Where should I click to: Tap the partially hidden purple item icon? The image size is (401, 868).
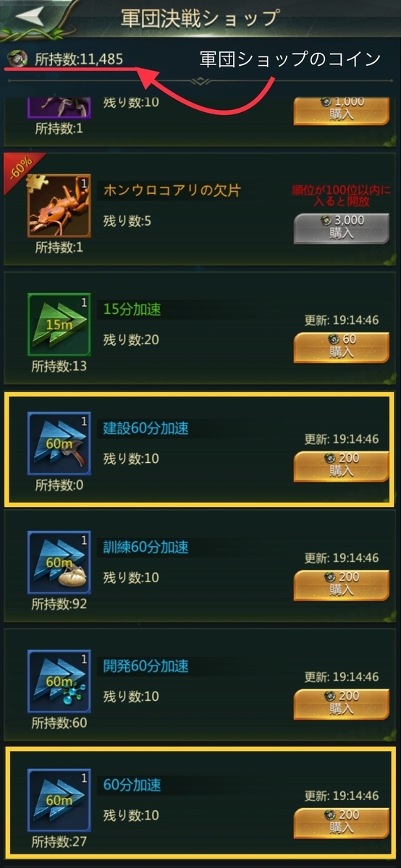click(59, 106)
